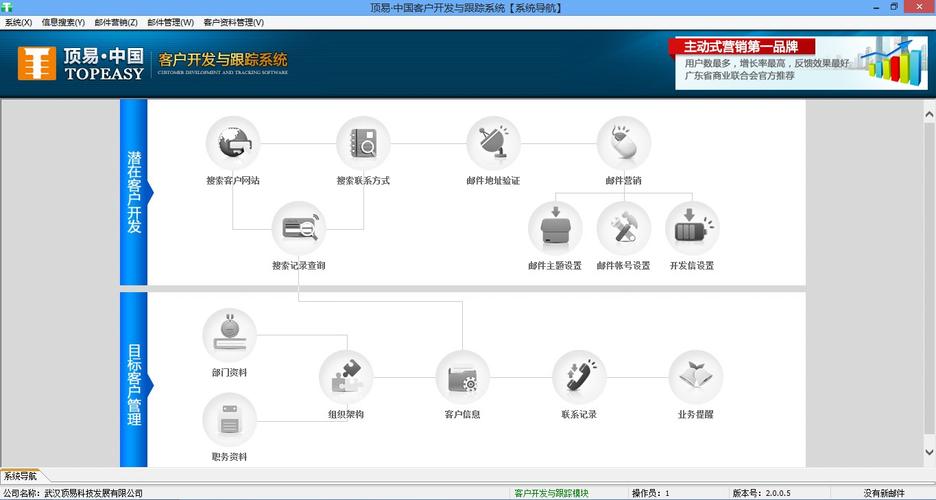The image size is (936, 500).
Task: Click the 组织架构 label
Action: point(346,414)
